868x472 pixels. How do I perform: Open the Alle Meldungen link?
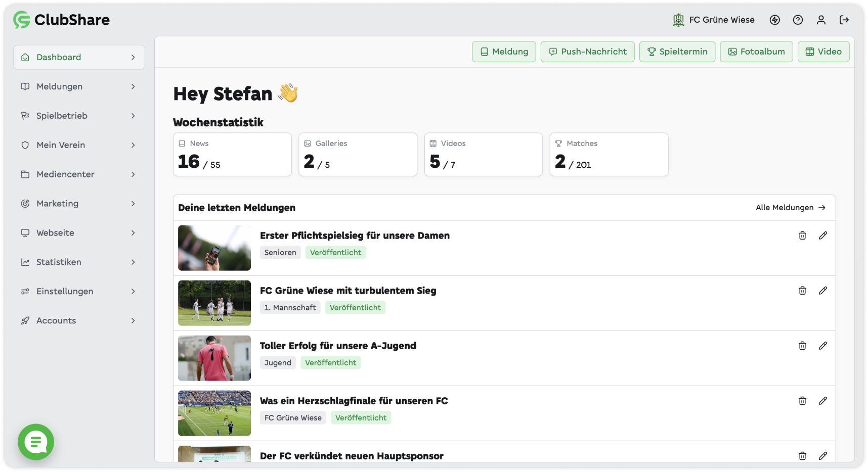tap(791, 208)
